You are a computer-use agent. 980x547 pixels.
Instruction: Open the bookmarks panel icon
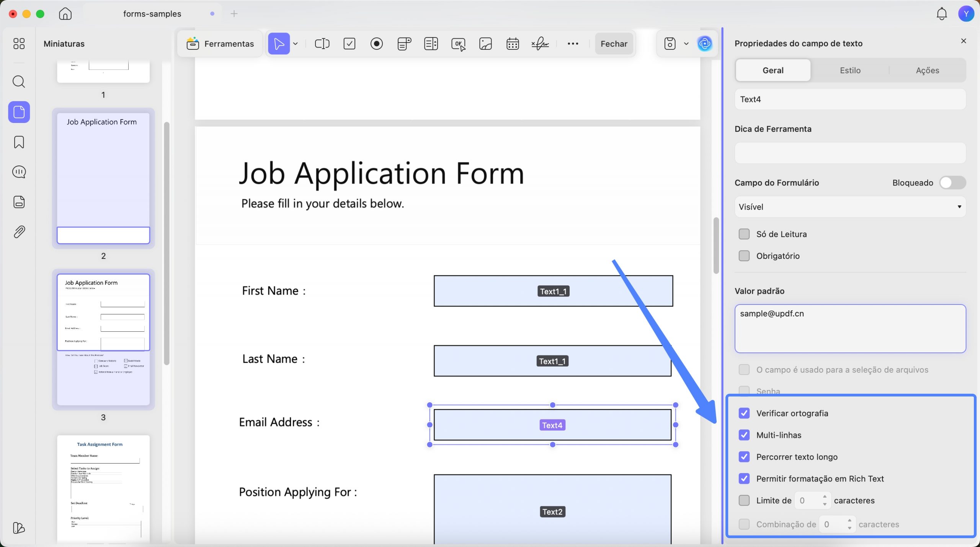tap(19, 142)
